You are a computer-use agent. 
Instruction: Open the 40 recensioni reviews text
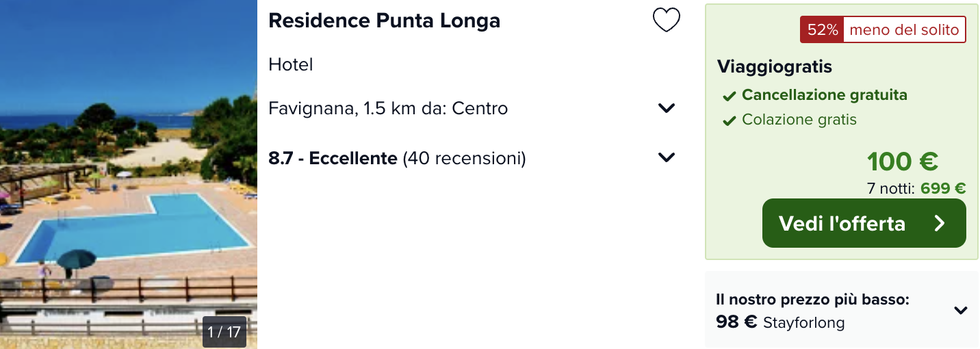point(464,159)
